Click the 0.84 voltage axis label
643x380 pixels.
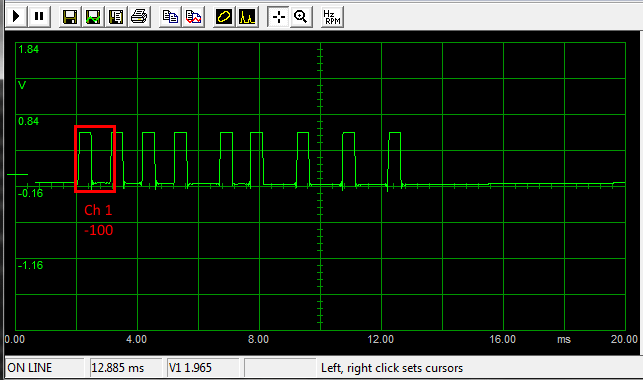(28, 121)
